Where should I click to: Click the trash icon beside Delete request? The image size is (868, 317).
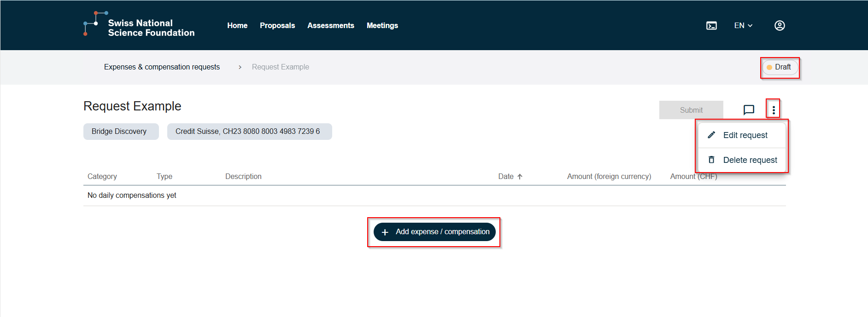[711, 160]
